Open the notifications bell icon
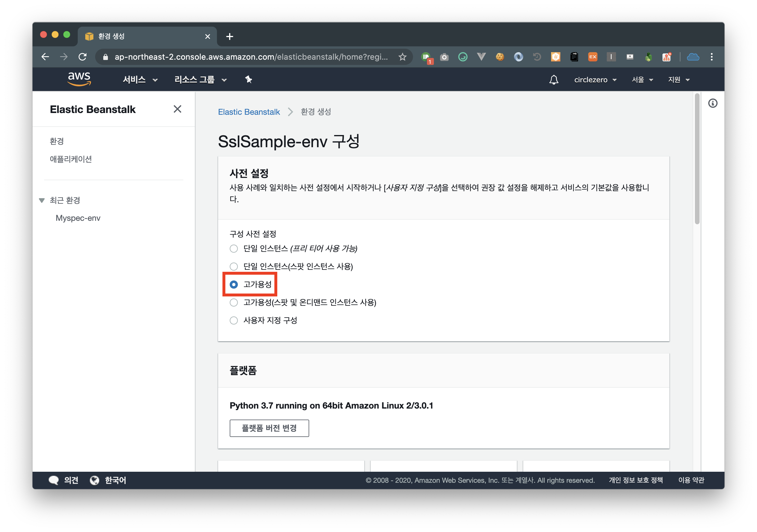 [554, 80]
